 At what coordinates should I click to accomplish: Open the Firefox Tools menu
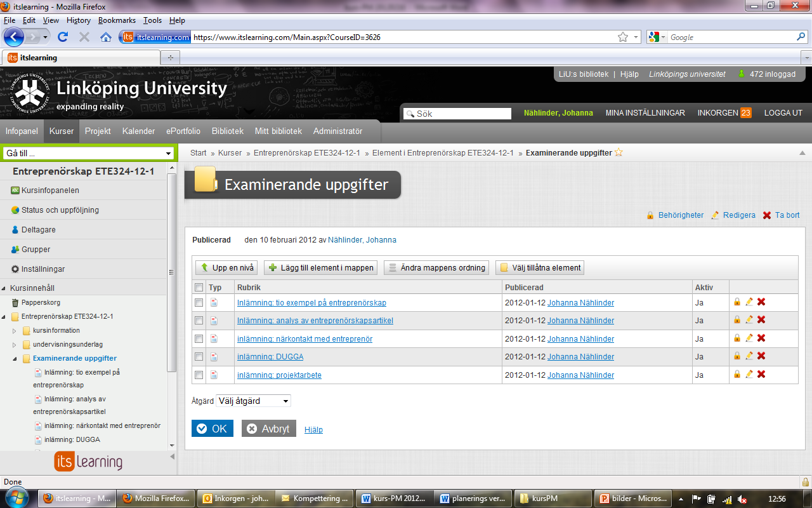152,20
